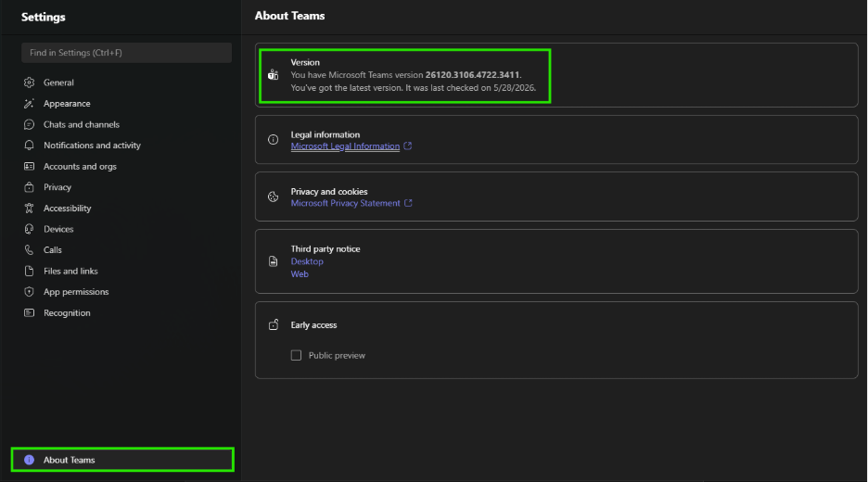Open Microsoft Privacy Statement link

tap(345, 203)
